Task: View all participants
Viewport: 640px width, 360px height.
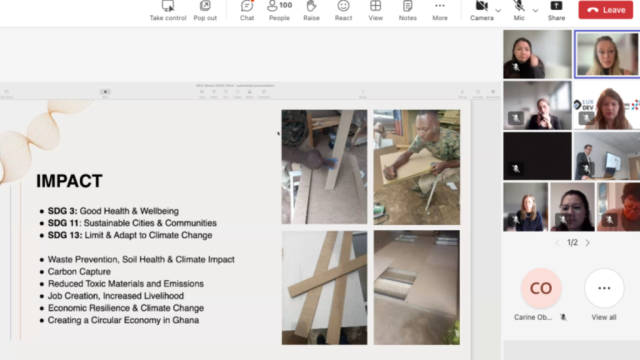Action: point(604,294)
